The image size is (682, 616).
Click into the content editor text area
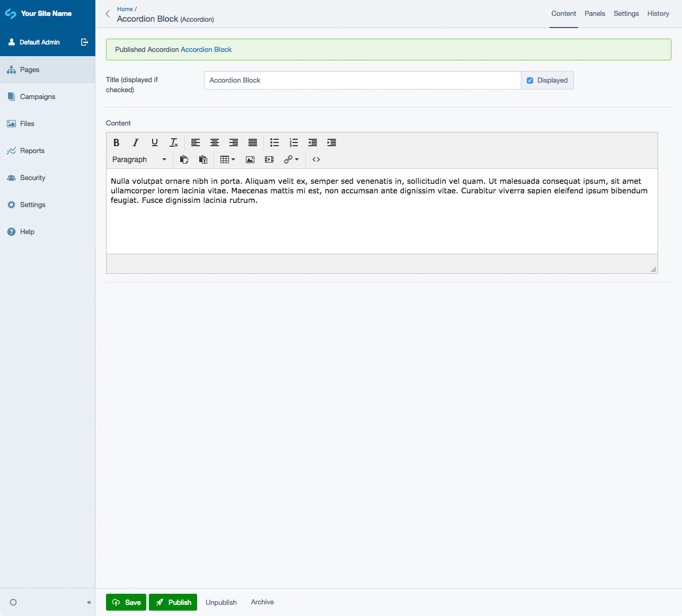(x=382, y=211)
